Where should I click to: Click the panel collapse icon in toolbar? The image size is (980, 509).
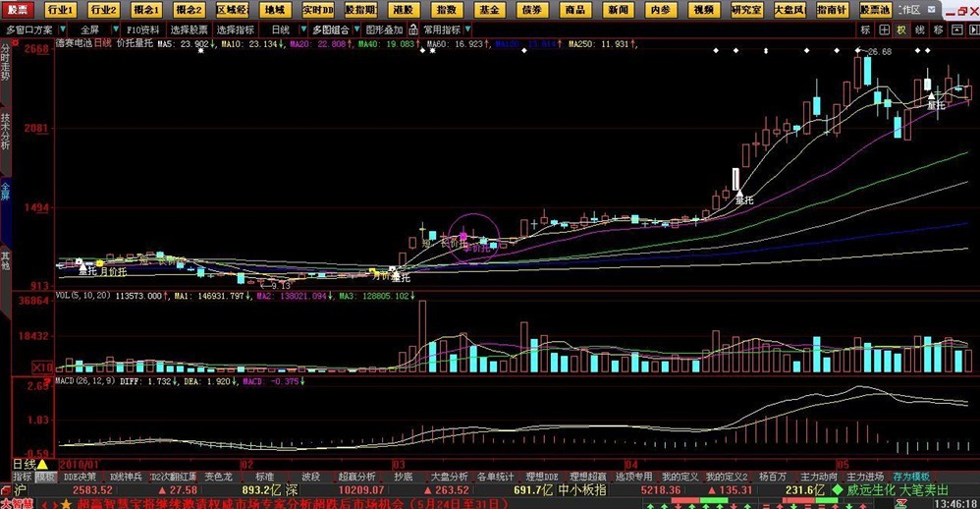click(956, 29)
